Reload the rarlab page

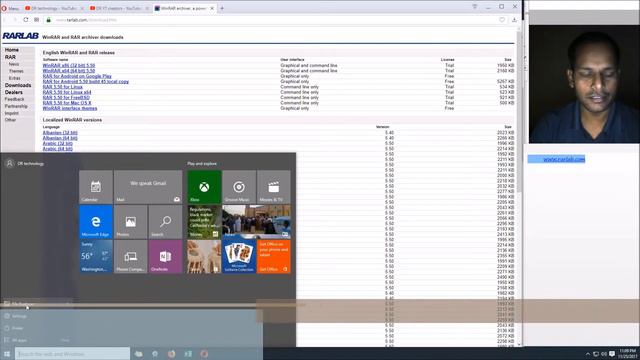[26, 20]
